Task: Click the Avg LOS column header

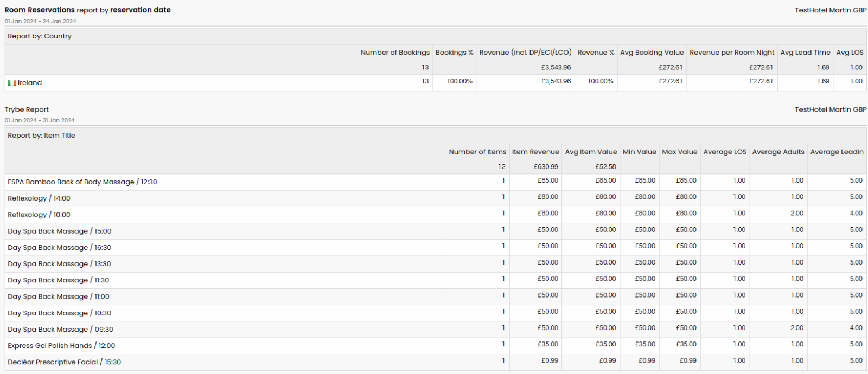Action: (x=850, y=53)
